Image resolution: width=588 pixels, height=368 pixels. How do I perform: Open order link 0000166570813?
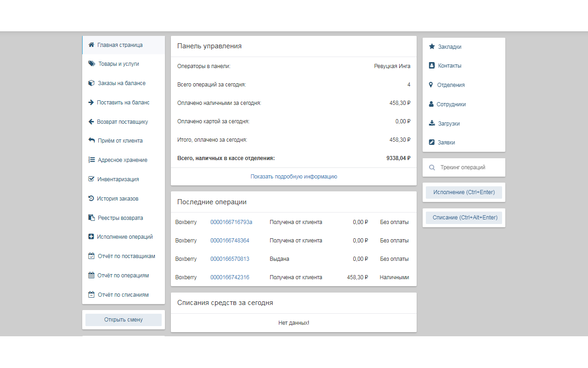click(x=230, y=259)
